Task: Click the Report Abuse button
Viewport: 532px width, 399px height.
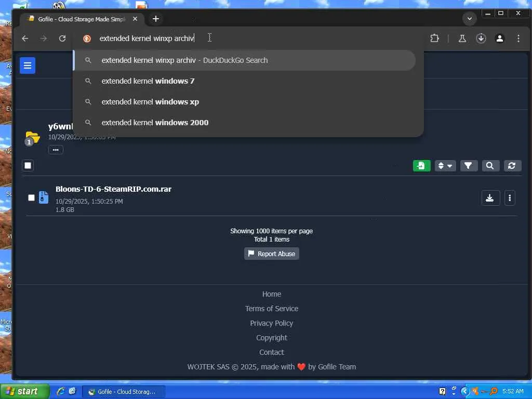Action: 271,254
